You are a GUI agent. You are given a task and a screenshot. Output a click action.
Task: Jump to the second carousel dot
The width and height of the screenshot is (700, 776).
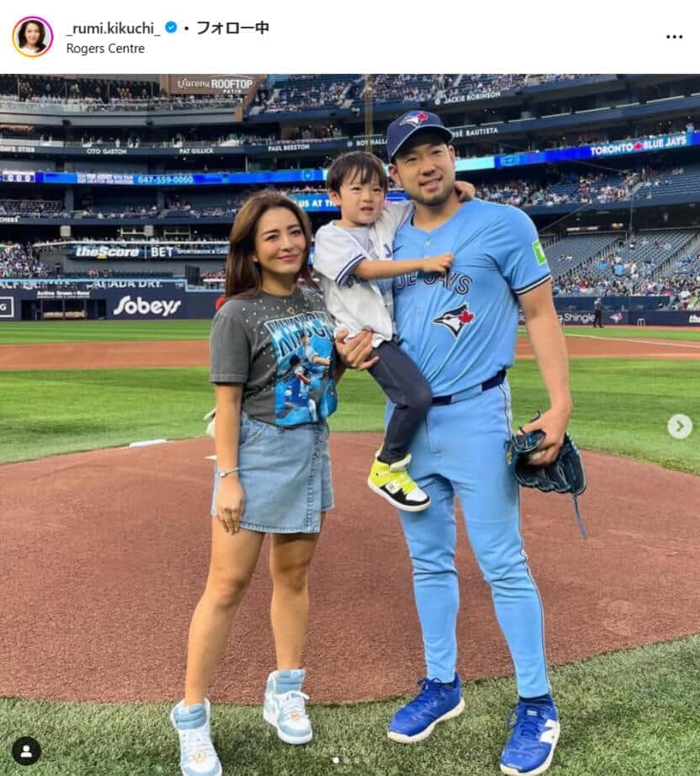click(x=347, y=761)
